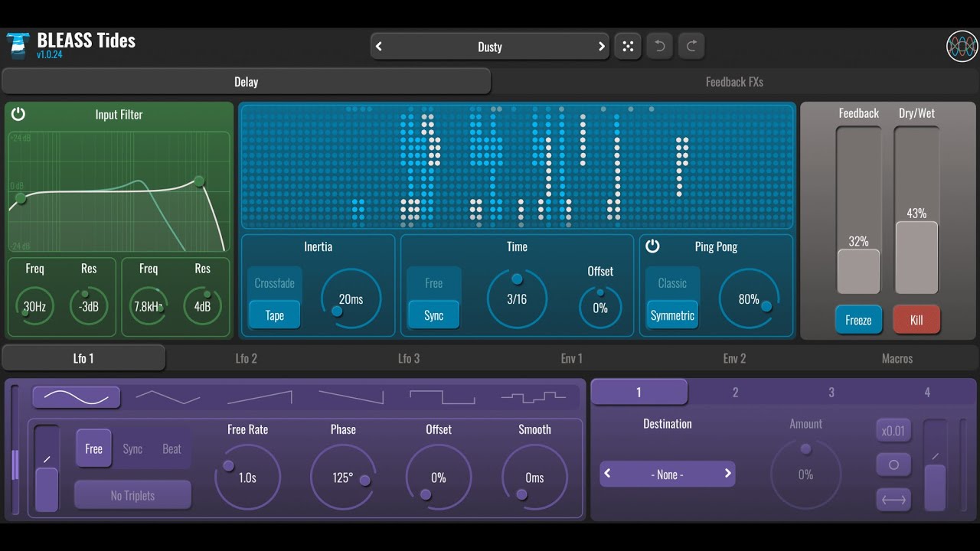The height and width of the screenshot is (551, 980).
Task: Select the ramp up saw waveform
Action: coord(260,397)
